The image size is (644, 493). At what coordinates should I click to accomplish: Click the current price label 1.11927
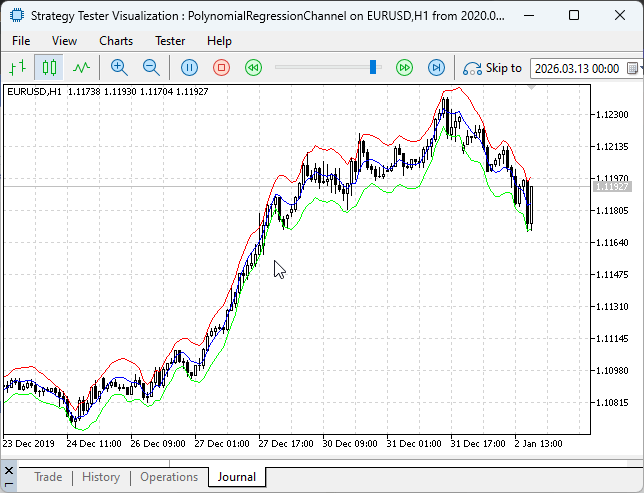point(612,187)
